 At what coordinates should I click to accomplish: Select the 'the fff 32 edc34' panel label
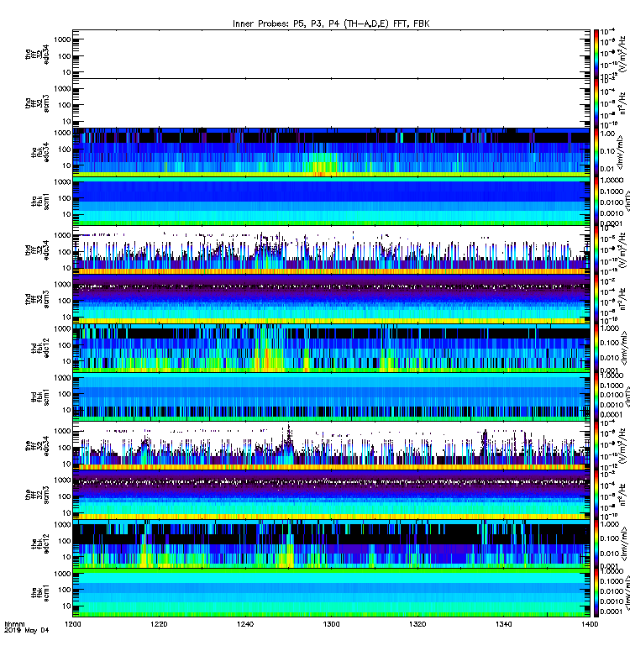[x=37, y=446]
